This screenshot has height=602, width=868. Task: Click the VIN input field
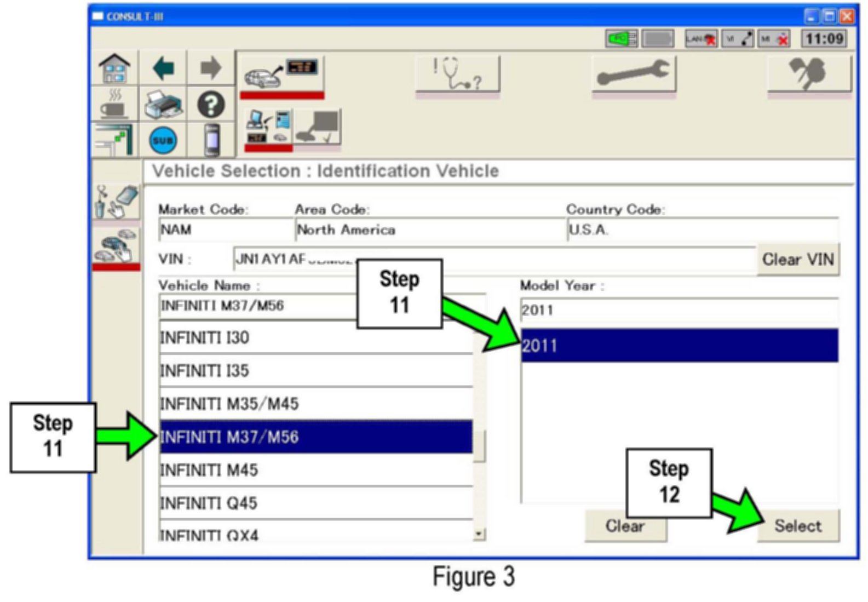(493, 259)
